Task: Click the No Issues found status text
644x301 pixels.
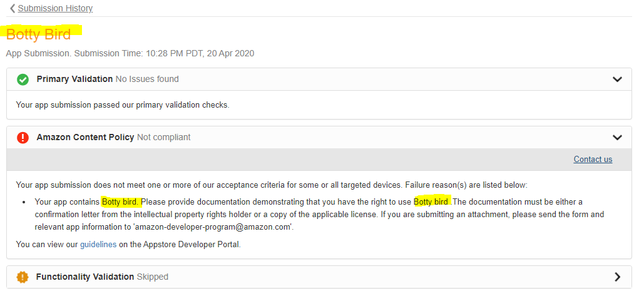Action: click(x=147, y=79)
